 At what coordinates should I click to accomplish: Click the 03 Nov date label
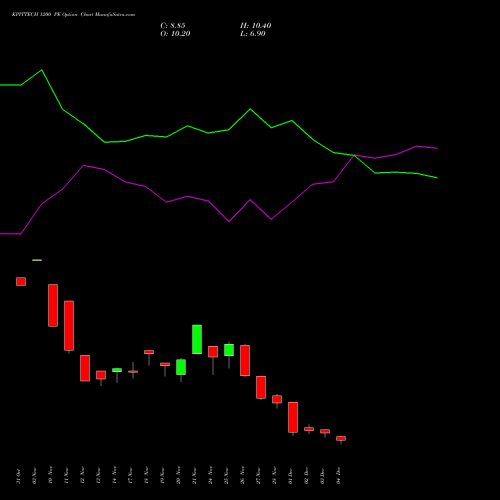[x=34, y=476]
